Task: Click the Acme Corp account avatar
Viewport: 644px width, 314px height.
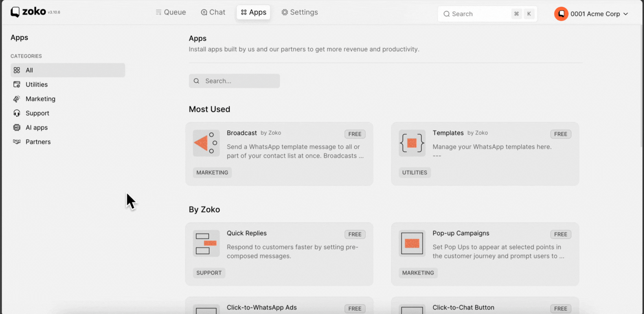Action: tap(561, 14)
